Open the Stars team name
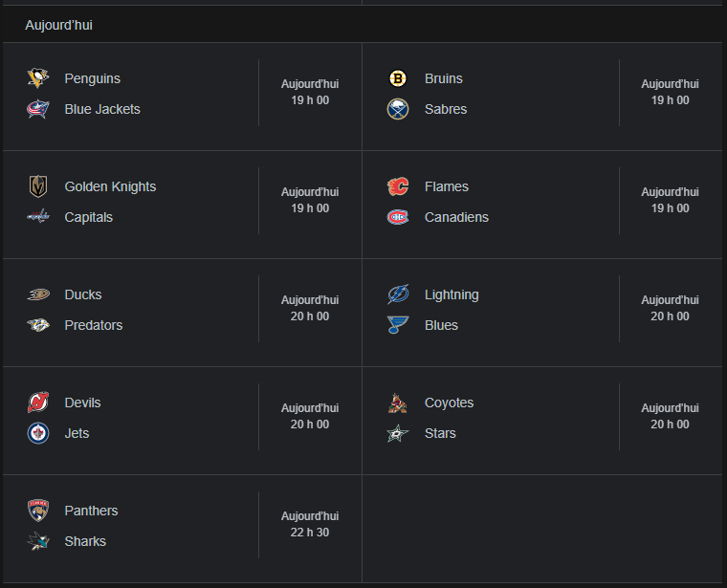 440,433
